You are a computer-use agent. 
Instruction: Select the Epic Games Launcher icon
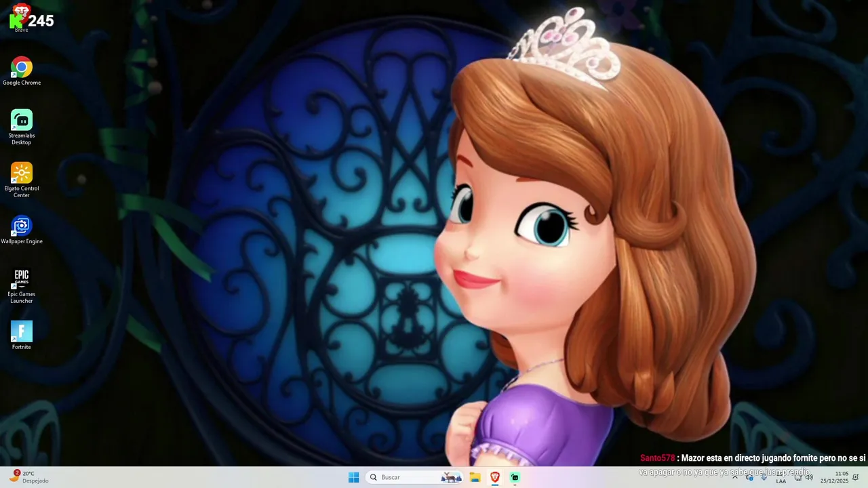coord(21,285)
